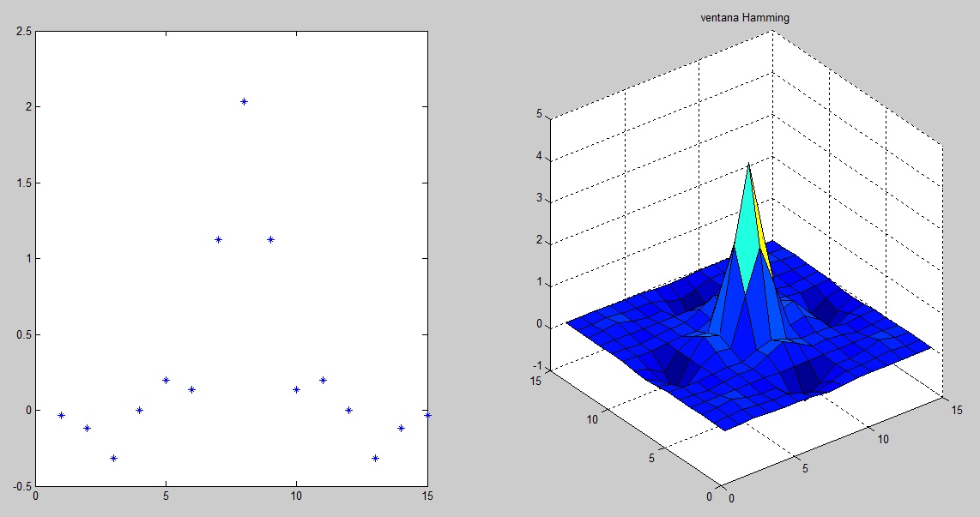Viewport: 980px width, 517px height.
Task: Click the tip of the 3D surface peak
Action: point(748,164)
